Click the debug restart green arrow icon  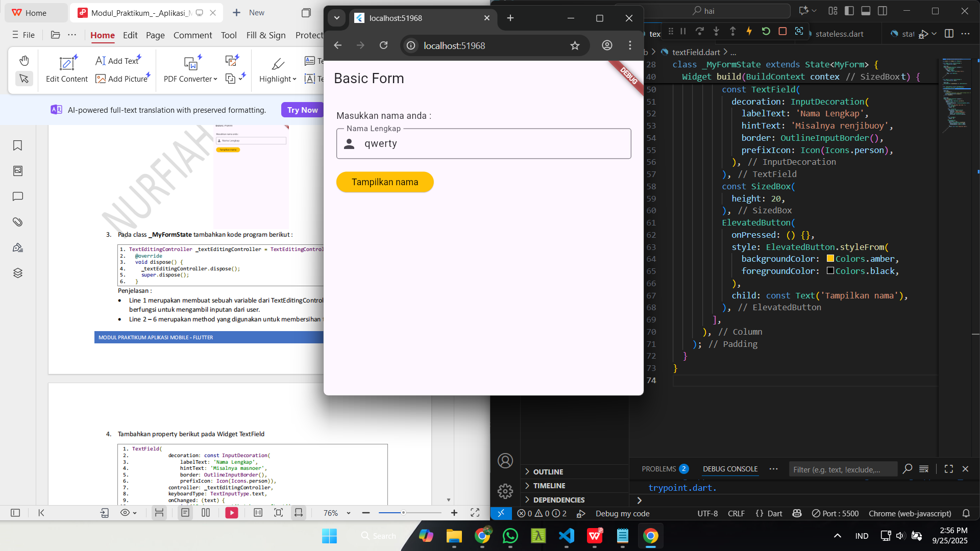click(x=766, y=32)
